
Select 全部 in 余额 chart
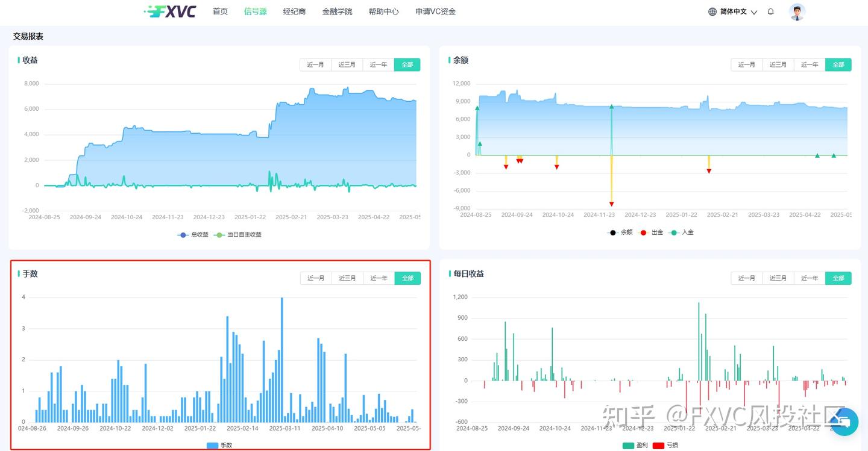pos(838,64)
